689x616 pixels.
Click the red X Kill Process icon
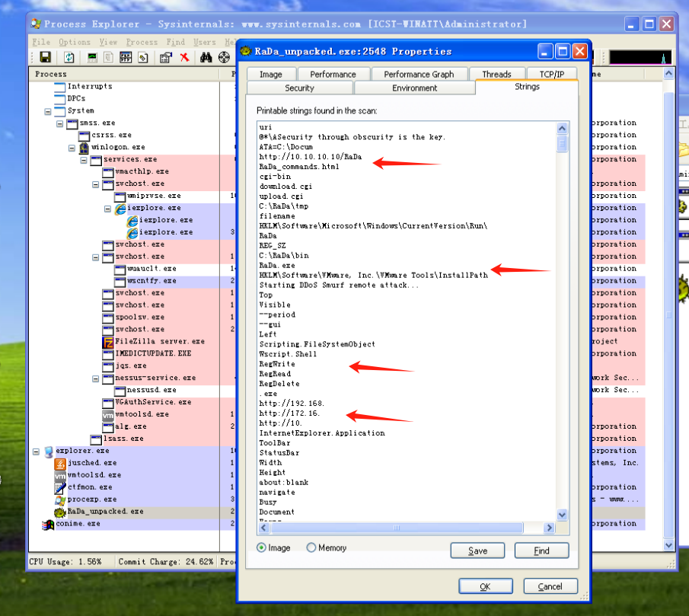184,57
